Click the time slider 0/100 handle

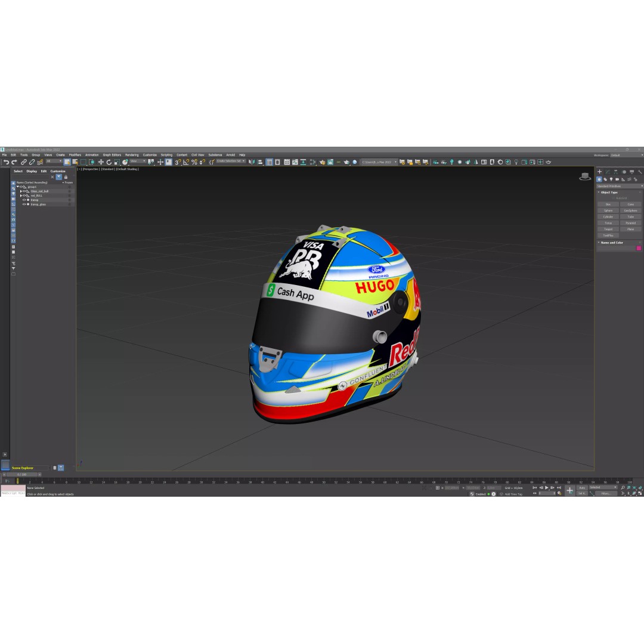tap(22, 475)
